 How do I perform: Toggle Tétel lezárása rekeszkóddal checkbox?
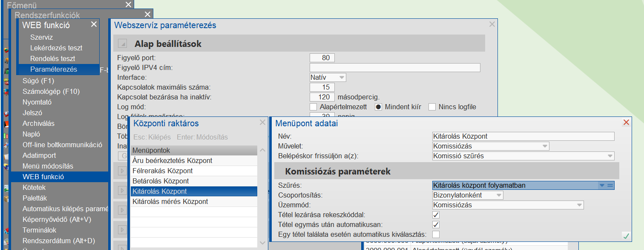point(436,215)
